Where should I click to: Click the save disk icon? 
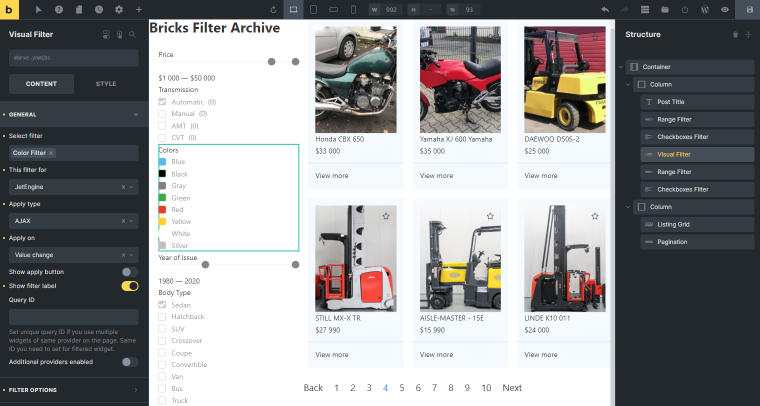[750, 10]
